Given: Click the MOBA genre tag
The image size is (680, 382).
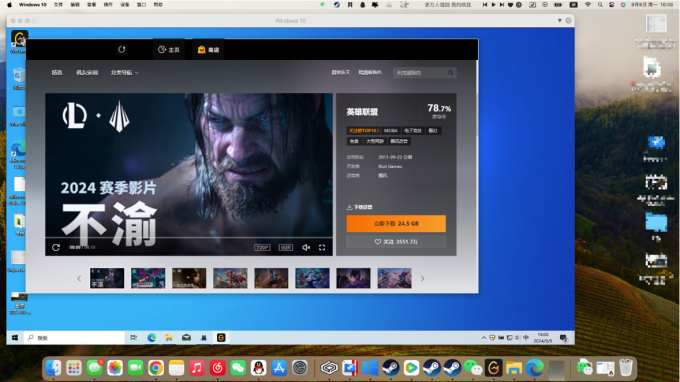Looking at the screenshot, I should coord(391,130).
